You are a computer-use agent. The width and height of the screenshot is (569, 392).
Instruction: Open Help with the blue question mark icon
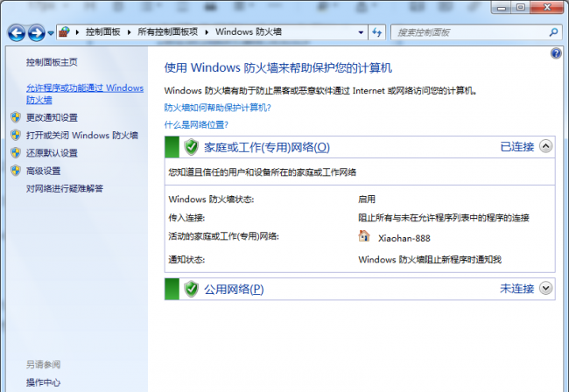coord(556,53)
